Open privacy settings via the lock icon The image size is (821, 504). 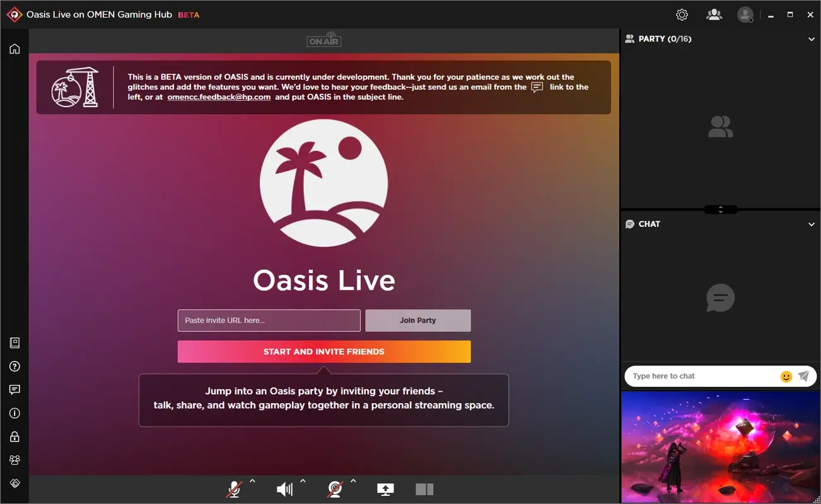pos(14,436)
